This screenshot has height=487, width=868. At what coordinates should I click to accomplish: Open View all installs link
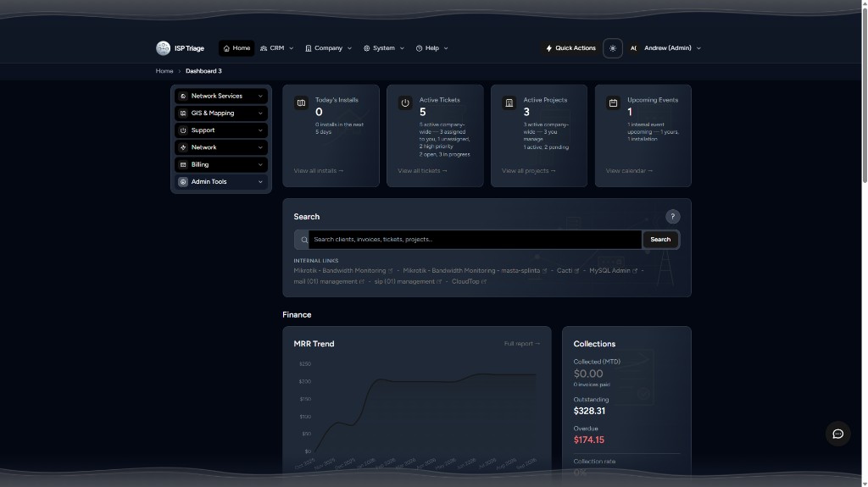point(319,171)
